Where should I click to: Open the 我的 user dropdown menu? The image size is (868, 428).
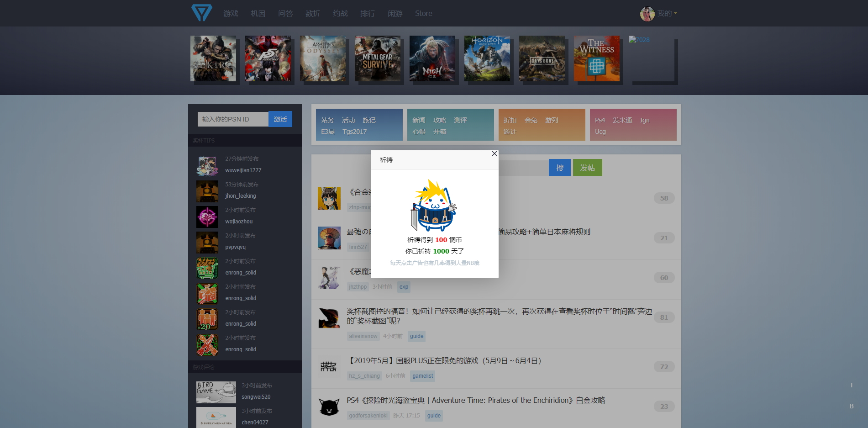667,14
